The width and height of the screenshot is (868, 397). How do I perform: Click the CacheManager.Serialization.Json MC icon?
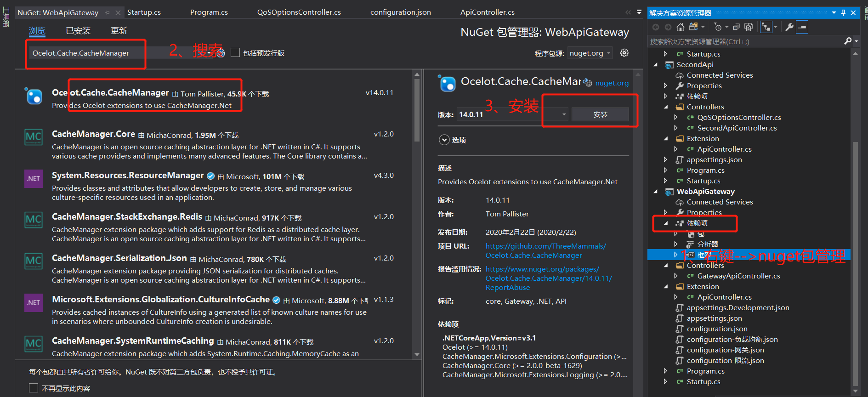pos(34,261)
